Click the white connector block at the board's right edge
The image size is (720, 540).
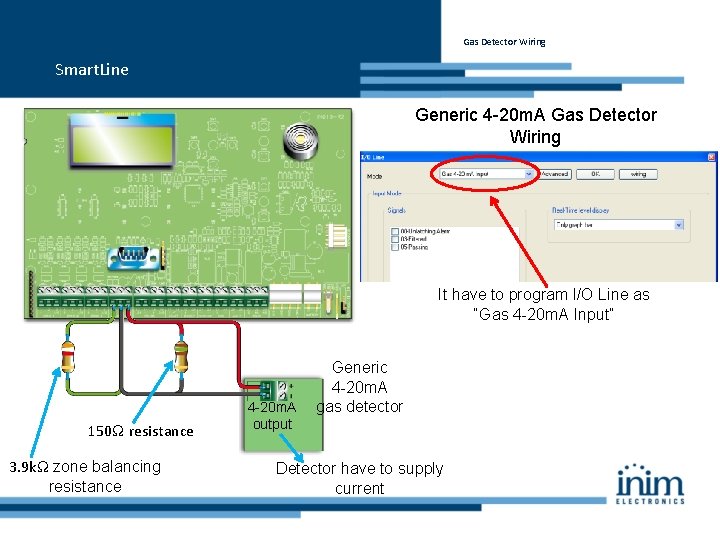tap(338, 235)
